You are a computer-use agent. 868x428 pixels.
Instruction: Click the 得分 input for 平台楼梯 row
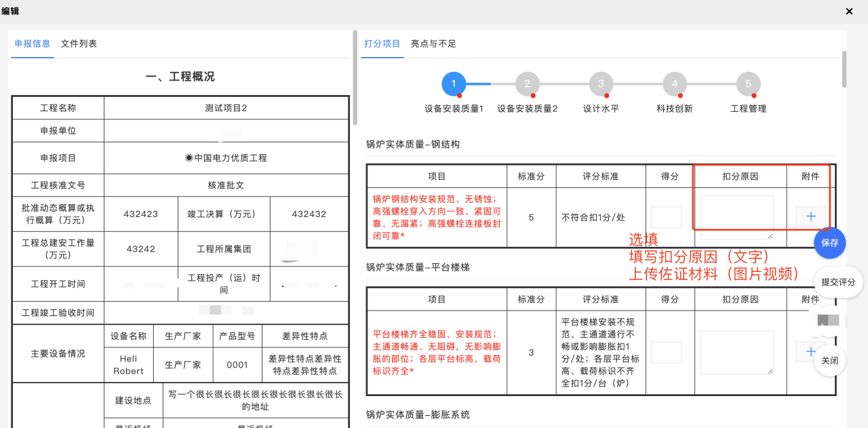pyautogui.click(x=666, y=352)
